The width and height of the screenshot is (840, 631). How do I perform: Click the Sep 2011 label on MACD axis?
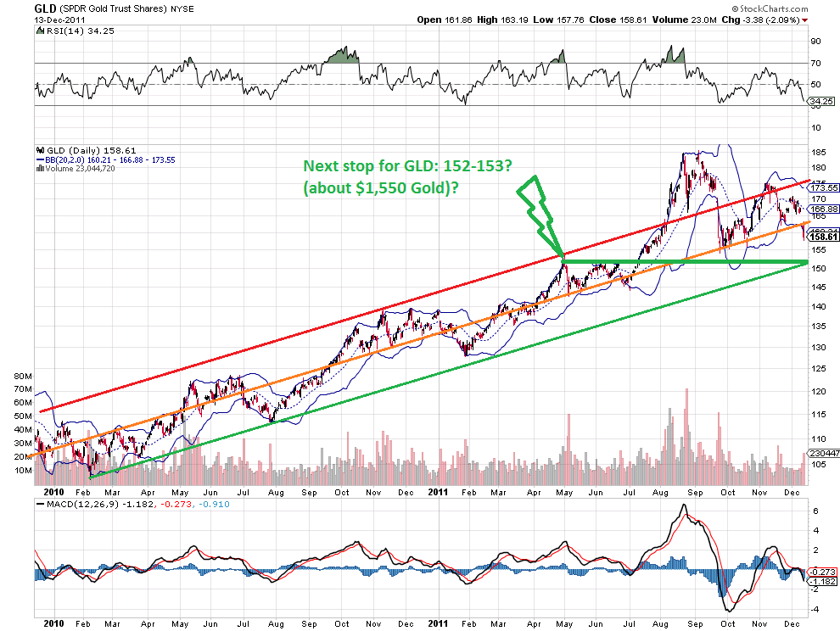[695, 623]
